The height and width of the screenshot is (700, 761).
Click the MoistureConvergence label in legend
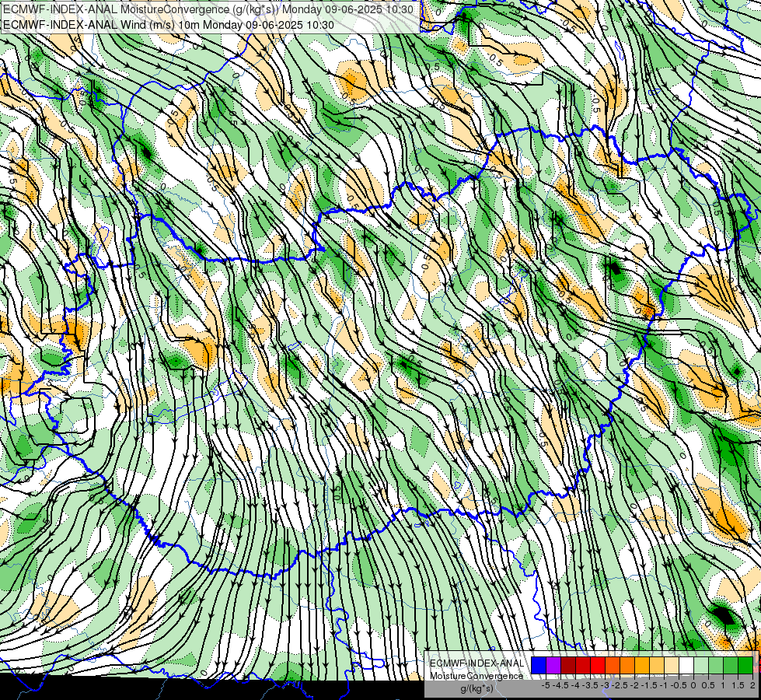pos(476,676)
